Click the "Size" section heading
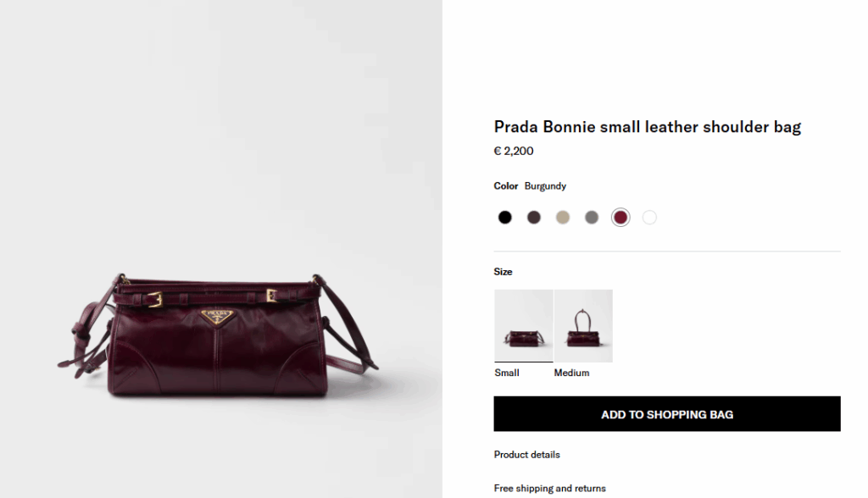 point(504,272)
